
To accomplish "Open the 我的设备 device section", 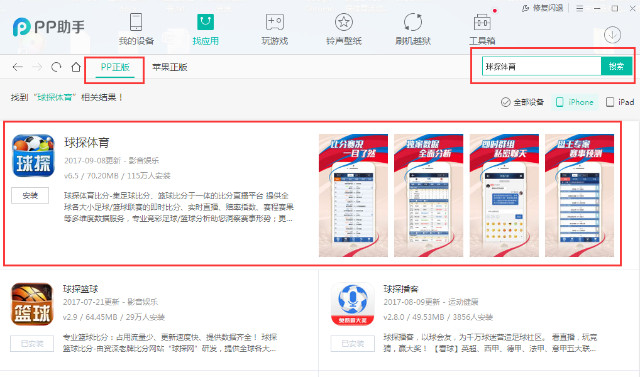I will [x=136, y=29].
